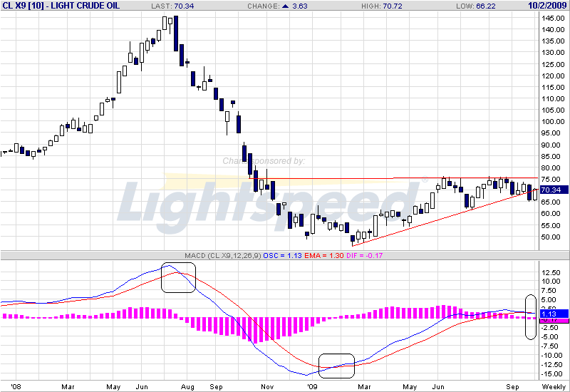
Task: Click the 'Weekly' interval label
Action: point(554,386)
